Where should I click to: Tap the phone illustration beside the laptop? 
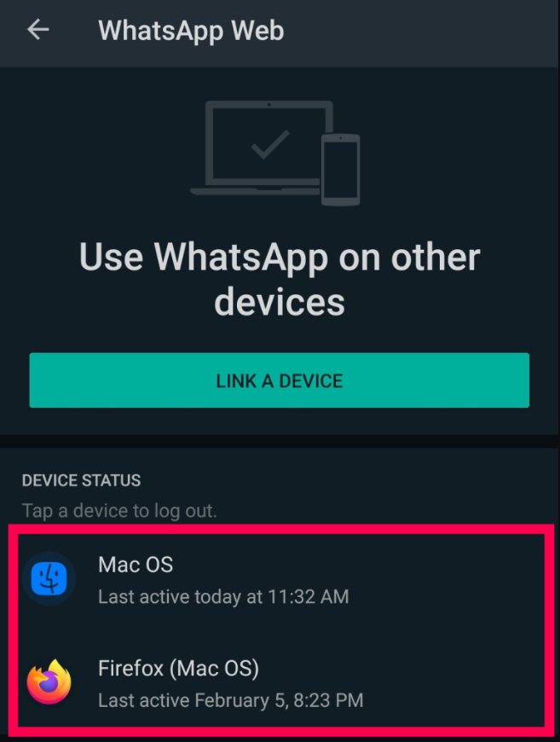341,170
